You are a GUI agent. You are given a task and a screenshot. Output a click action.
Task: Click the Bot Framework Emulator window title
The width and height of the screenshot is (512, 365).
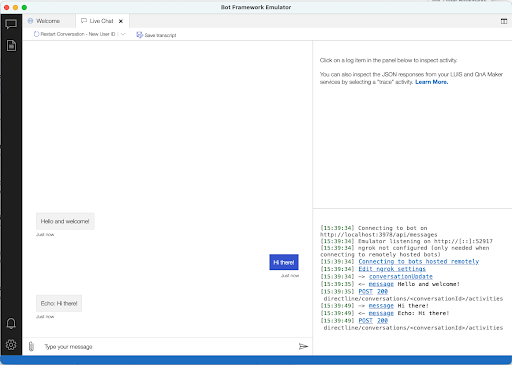coord(256,7)
